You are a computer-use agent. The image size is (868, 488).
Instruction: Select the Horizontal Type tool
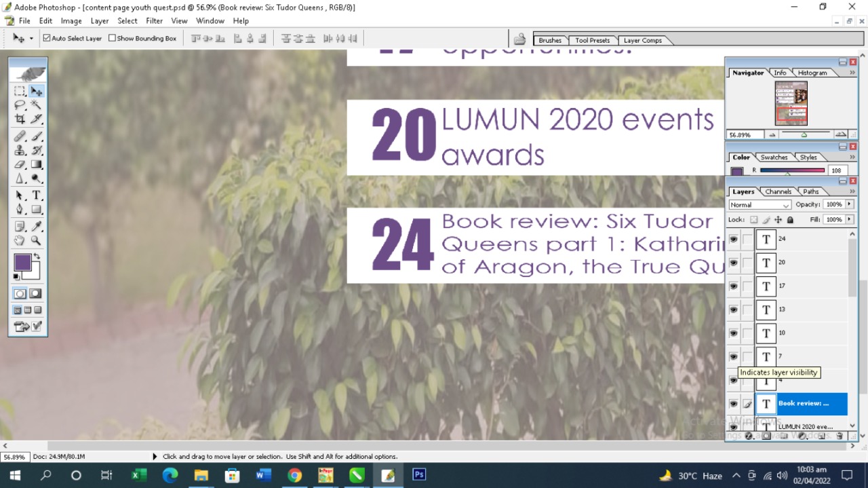click(37, 195)
